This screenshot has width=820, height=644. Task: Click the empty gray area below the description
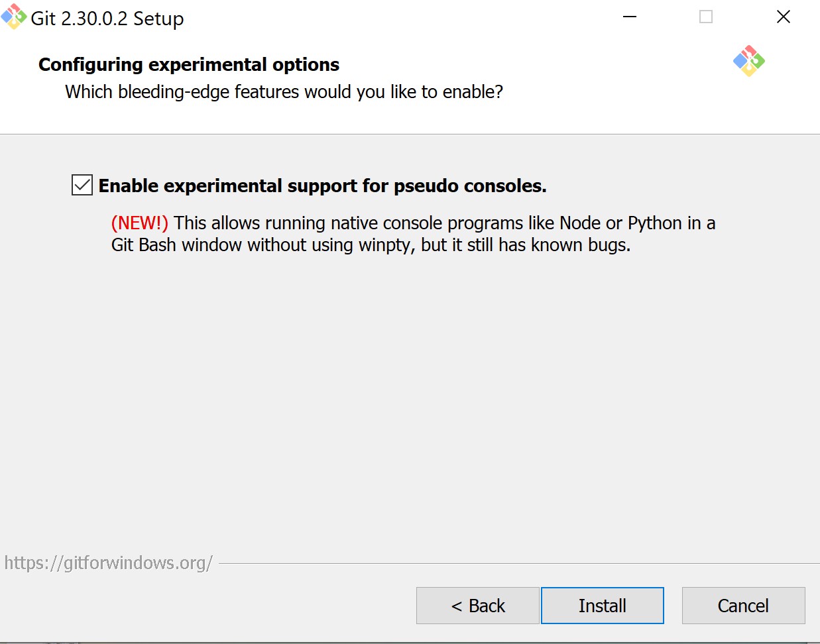[410, 398]
